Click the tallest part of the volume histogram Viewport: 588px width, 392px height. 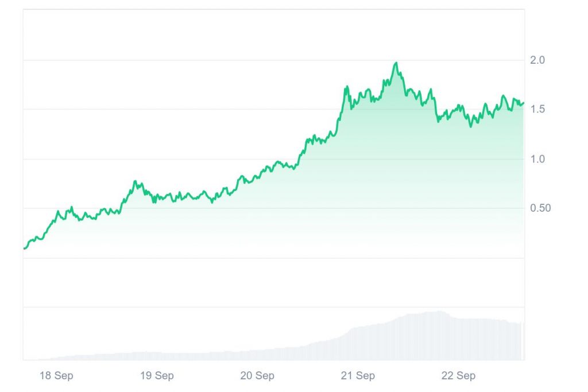439,313
